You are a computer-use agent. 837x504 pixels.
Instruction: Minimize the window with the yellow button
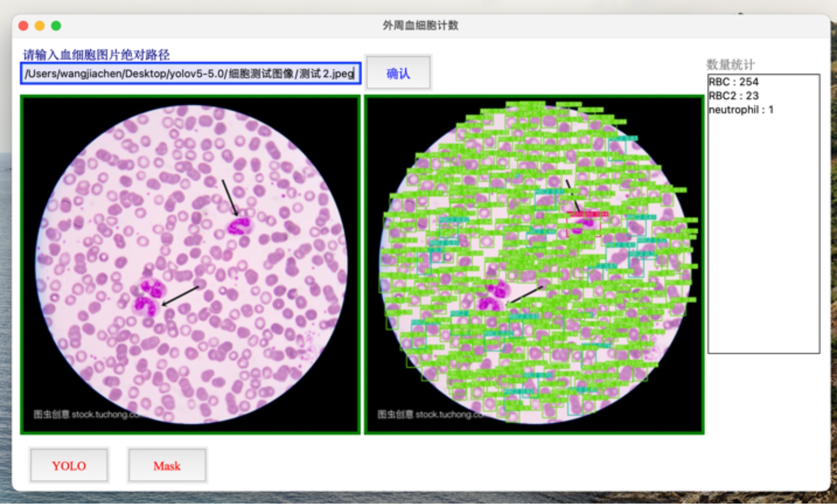(40, 26)
